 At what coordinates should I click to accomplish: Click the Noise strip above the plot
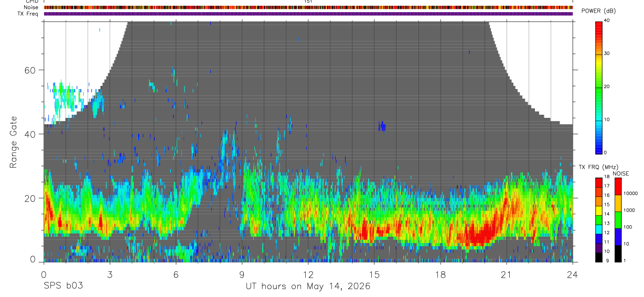tap(308, 7)
